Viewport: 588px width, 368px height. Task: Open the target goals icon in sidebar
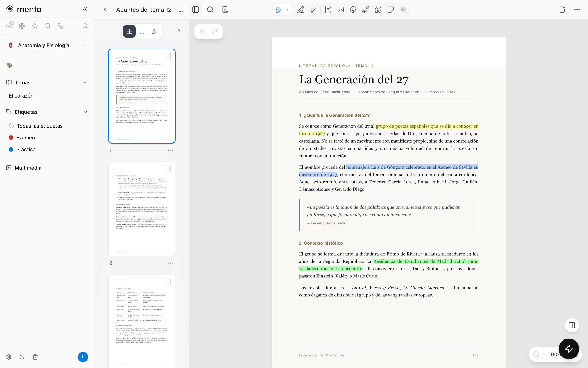(22, 26)
